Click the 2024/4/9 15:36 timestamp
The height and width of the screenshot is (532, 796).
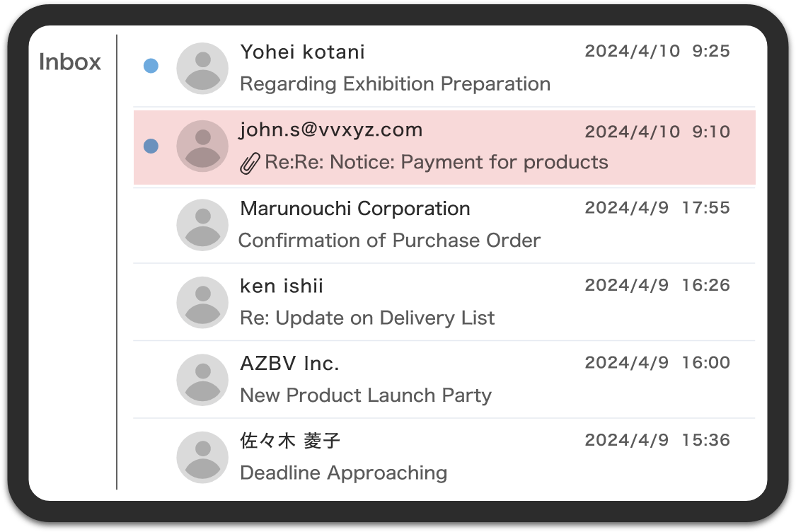[657, 440]
